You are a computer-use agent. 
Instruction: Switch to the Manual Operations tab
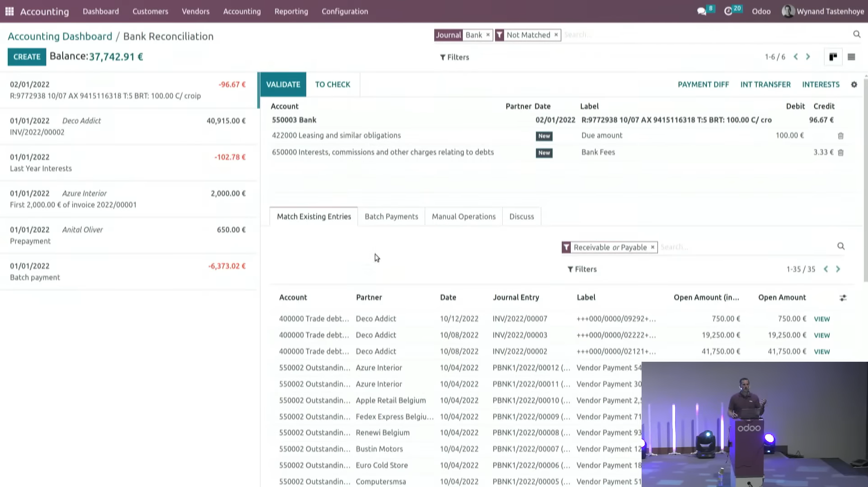point(464,216)
